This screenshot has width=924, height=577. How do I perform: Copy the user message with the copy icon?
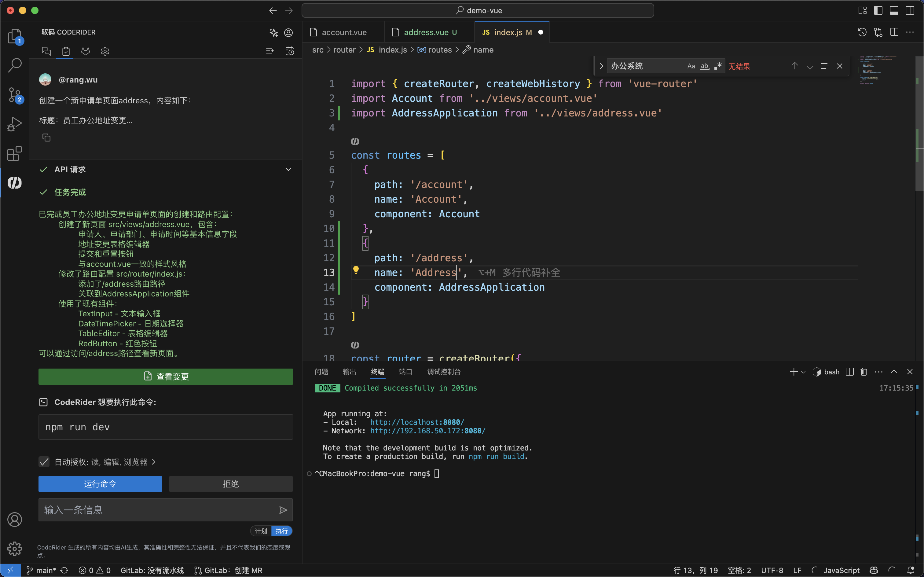tap(46, 138)
